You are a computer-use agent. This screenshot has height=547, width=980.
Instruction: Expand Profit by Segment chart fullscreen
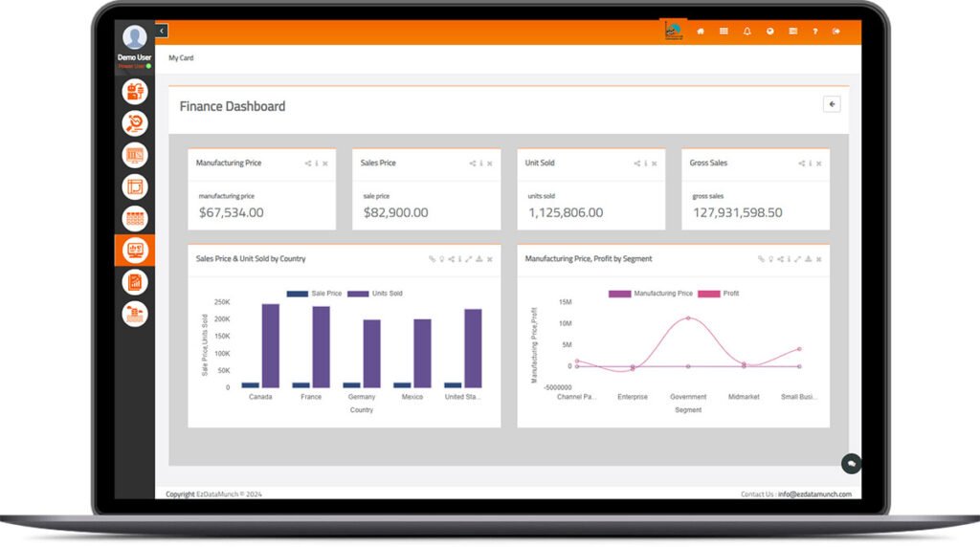click(x=798, y=259)
